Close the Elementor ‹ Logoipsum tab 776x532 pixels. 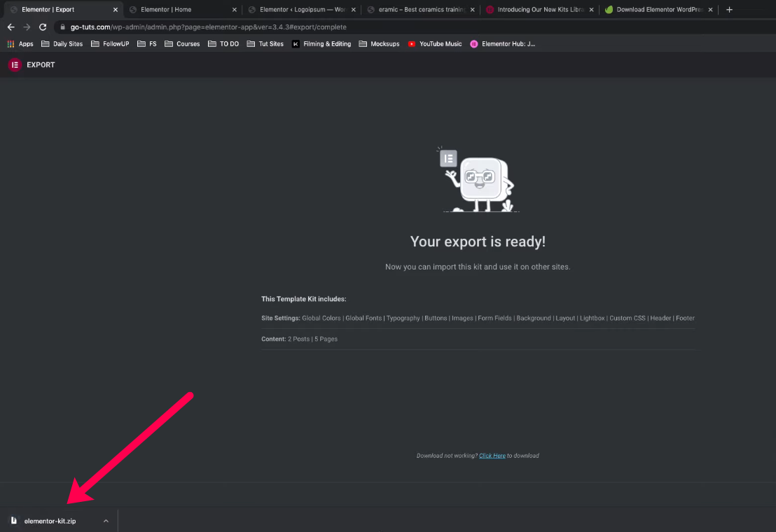(354, 9)
